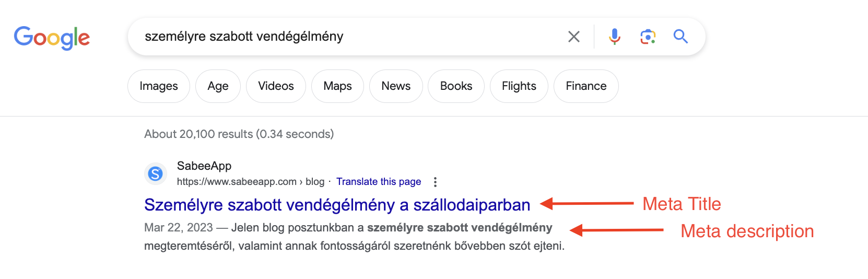Open the Books results tab
This screenshot has width=868, height=279.
point(456,86)
